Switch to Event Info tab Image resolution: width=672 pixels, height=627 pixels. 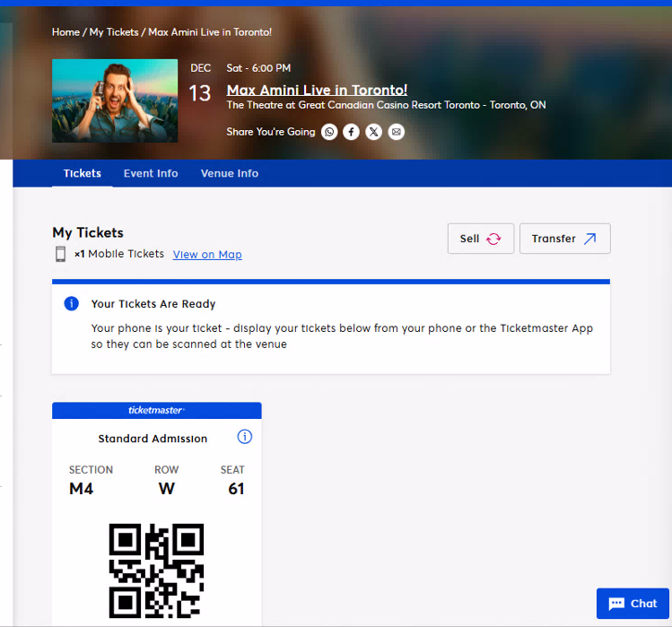pyautogui.click(x=151, y=173)
